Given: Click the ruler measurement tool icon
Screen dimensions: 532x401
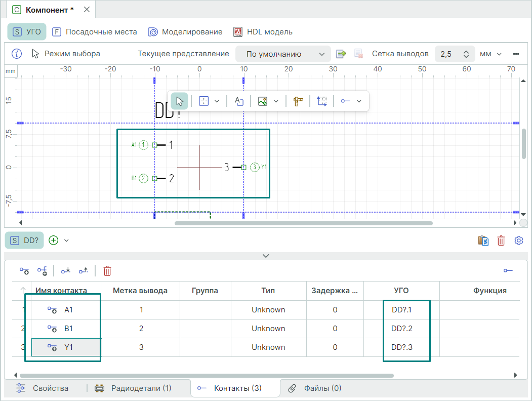Looking at the screenshot, I should [x=298, y=101].
